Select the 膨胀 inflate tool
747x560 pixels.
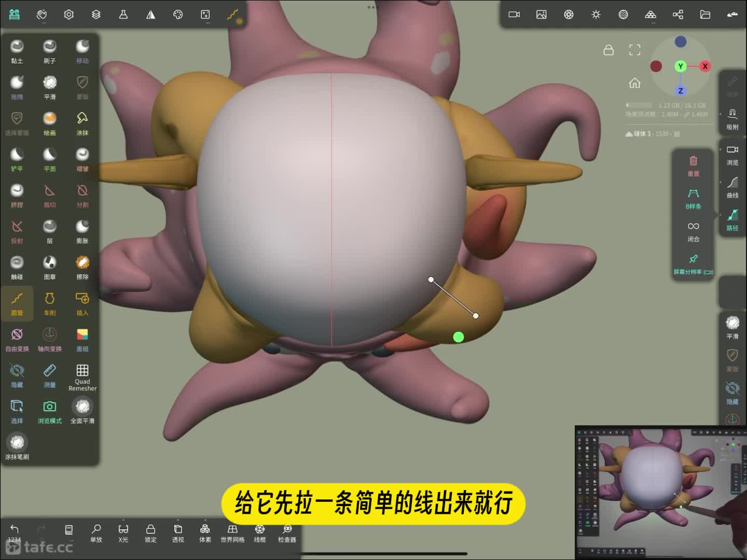82,231
